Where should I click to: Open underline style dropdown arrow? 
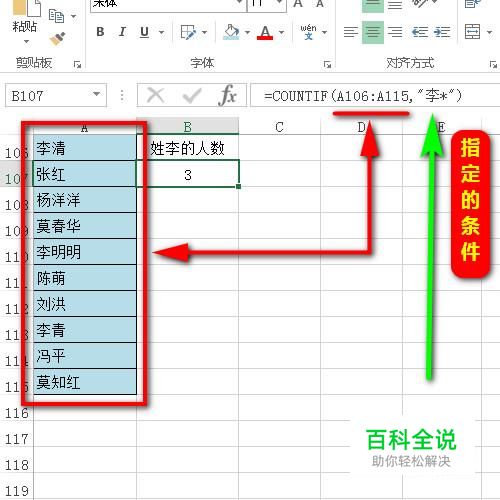(x=161, y=32)
